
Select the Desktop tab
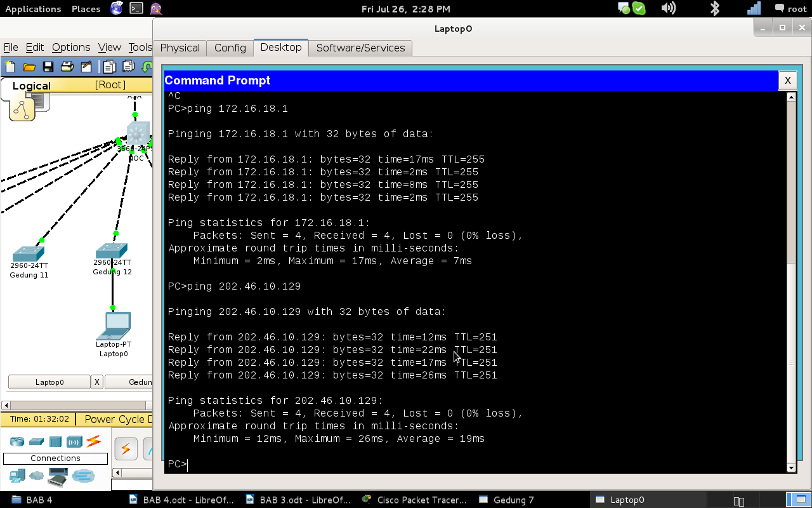[x=281, y=47]
